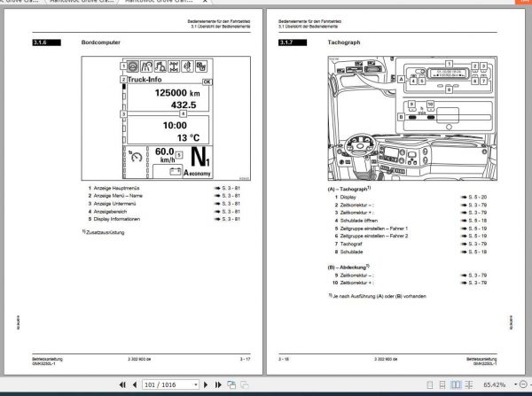Click the section number 3.1.7 label

(293, 43)
